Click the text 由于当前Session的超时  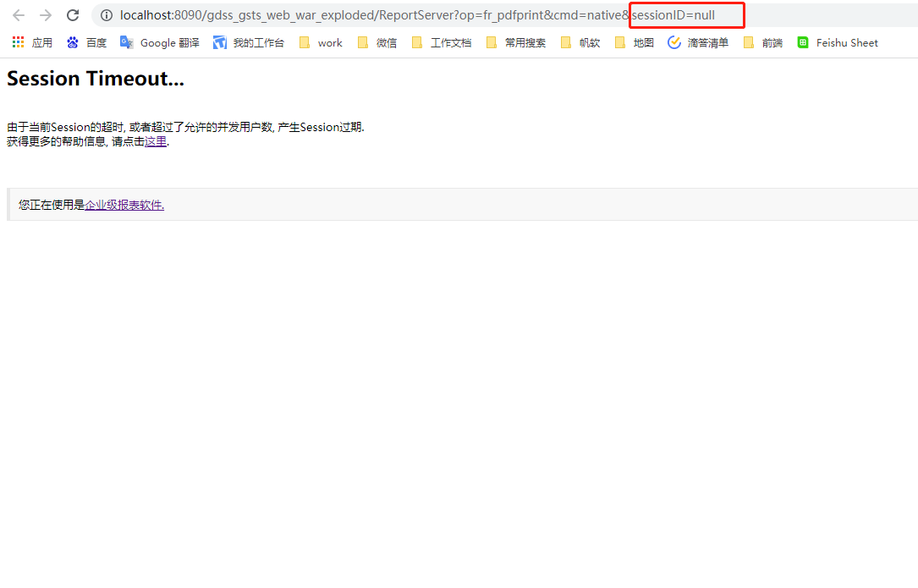coord(66,127)
